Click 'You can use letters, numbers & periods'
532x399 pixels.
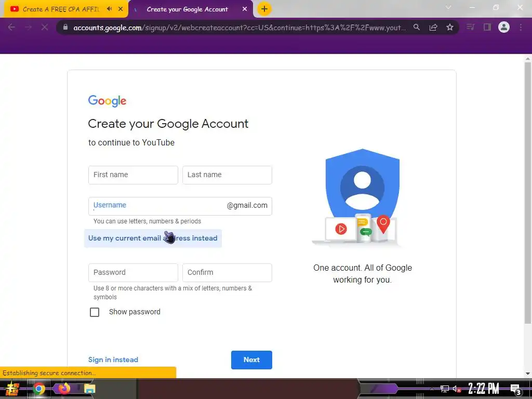point(147,221)
